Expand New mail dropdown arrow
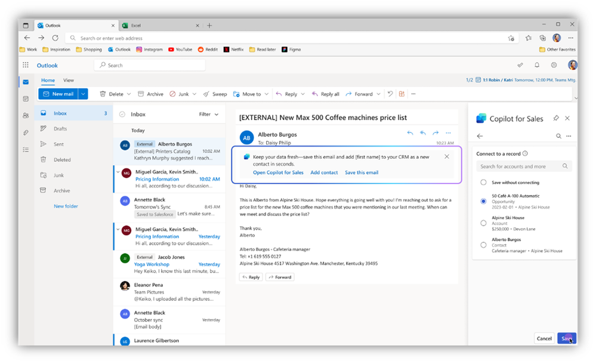 (84, 94)
